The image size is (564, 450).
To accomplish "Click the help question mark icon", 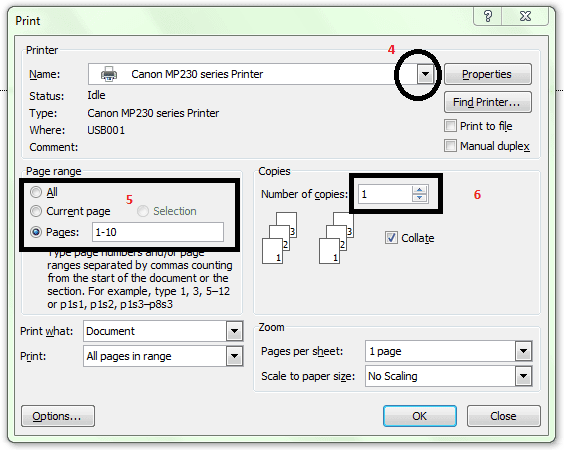I will (488, 16).
